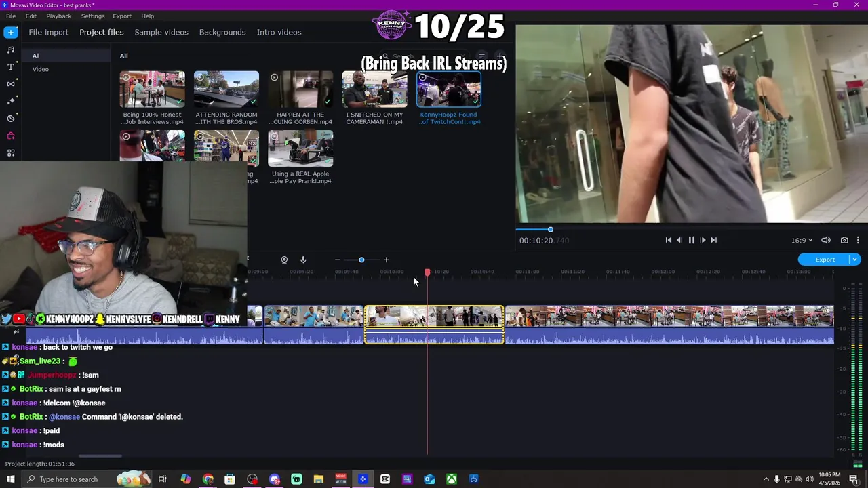Screen dimensions: 868x488
Task: Click the preview volume speaker icon
Action: click(826, 240)
